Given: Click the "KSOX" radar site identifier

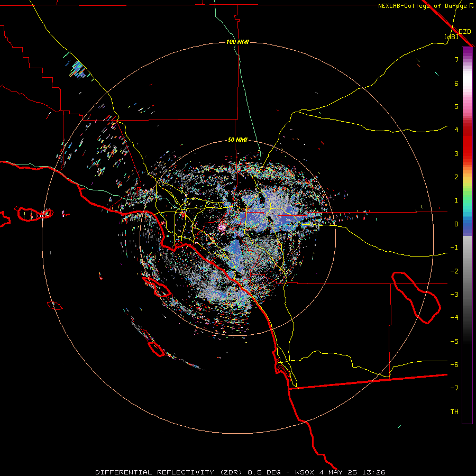Looking at the screenshot, I should point(305,472).
